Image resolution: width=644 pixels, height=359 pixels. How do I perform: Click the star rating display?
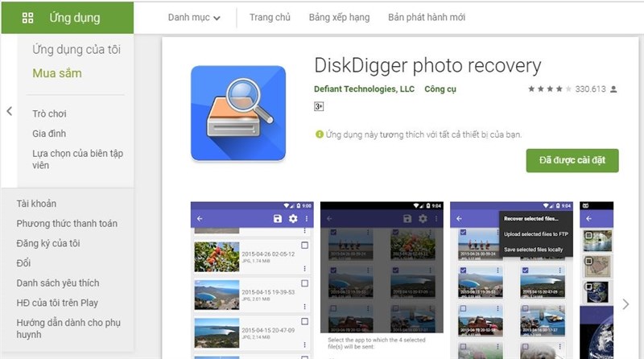click(550, 89)
